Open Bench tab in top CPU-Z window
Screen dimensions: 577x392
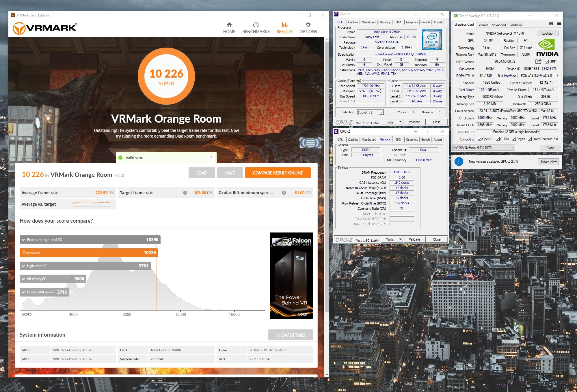click(x=425, y=22)
